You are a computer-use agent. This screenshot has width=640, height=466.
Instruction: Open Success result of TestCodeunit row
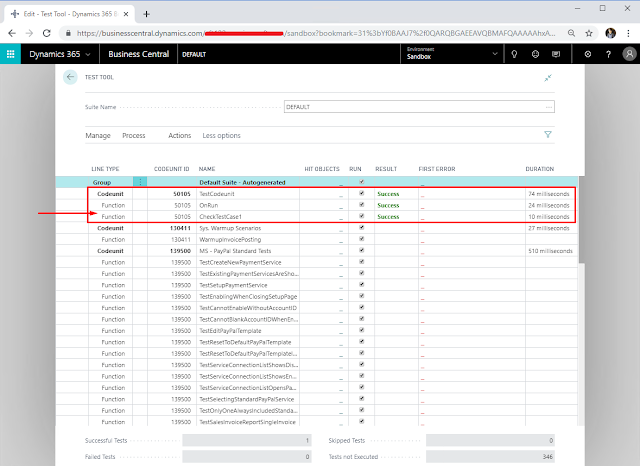[x=388, y=194]
